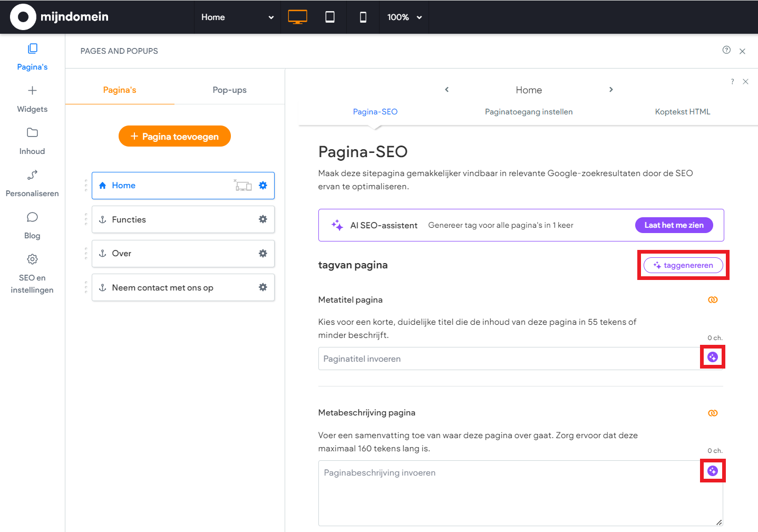Click the Pagina toevoegen button
The width and height of the screenshot is (758, 532).
pyautogui.click(x=174, y=137)
